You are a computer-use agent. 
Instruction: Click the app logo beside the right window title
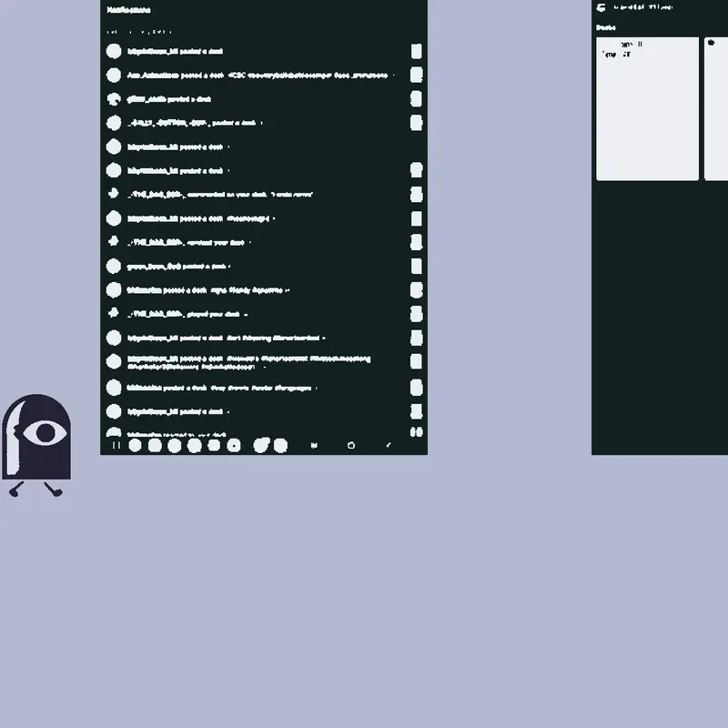tap(602, 7)
